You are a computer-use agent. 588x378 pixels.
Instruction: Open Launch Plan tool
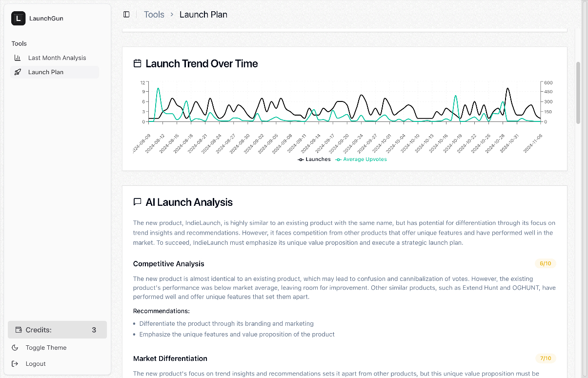click(55, 72)
